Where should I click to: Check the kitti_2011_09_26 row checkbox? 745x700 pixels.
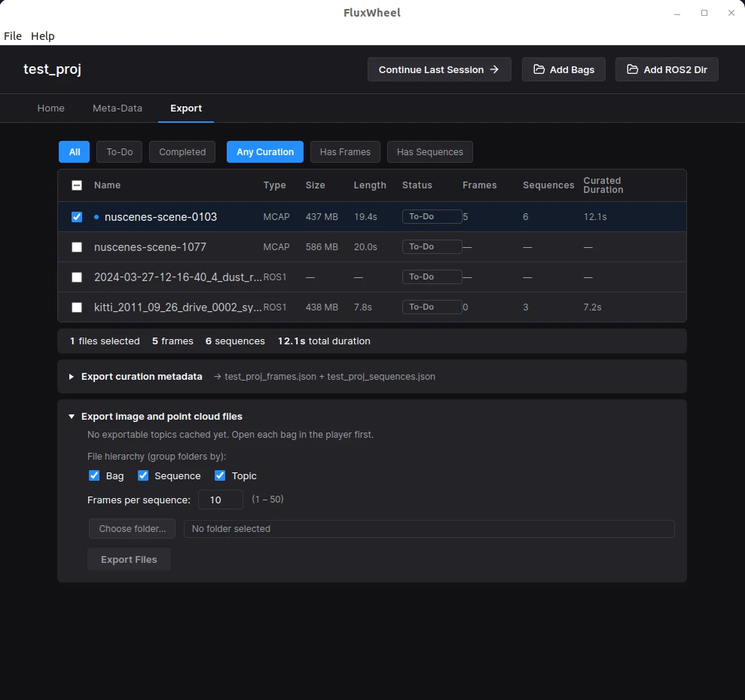tap(77, 307)
